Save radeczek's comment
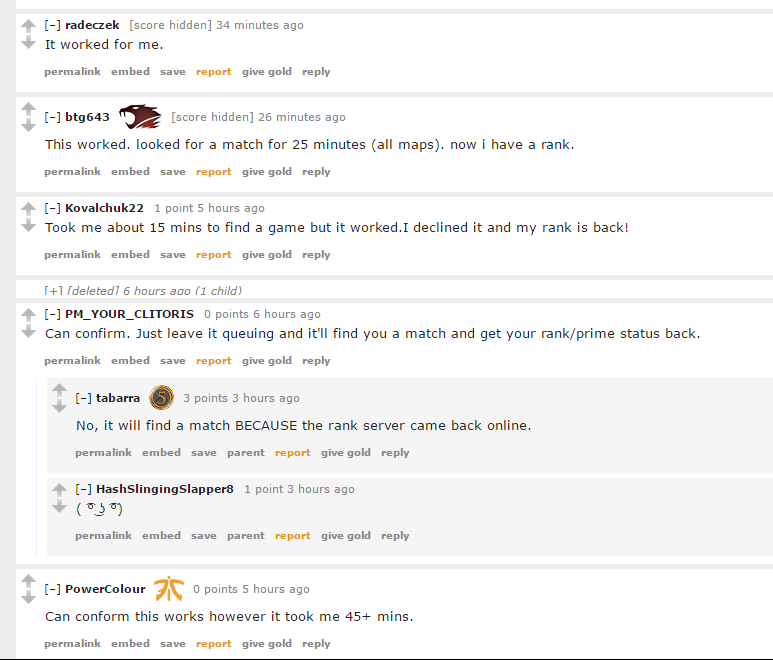 173,71
